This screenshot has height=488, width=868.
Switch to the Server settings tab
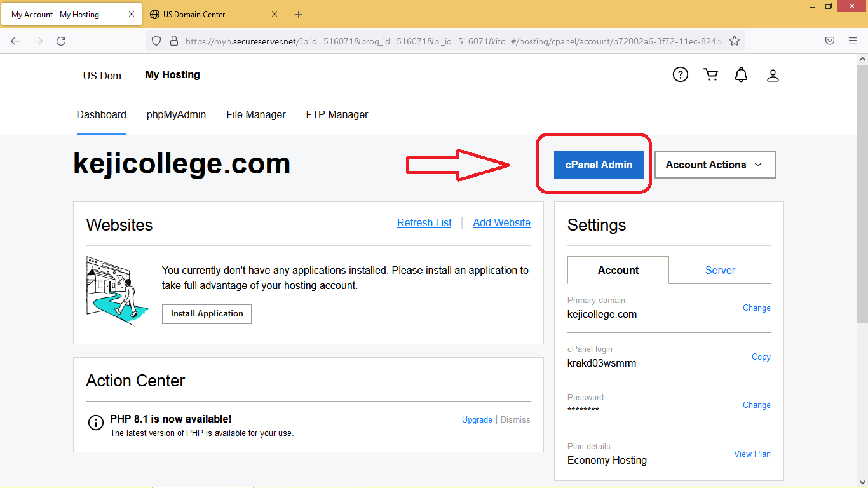(720, 270)
